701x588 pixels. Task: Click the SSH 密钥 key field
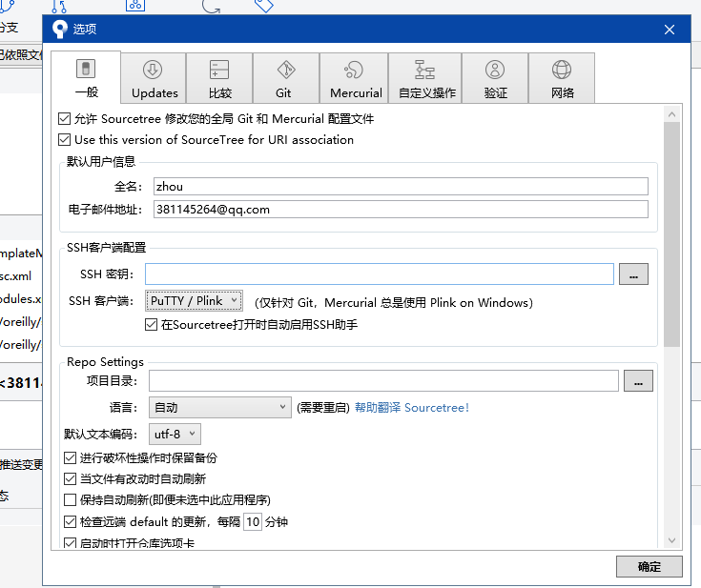(380, 274)
